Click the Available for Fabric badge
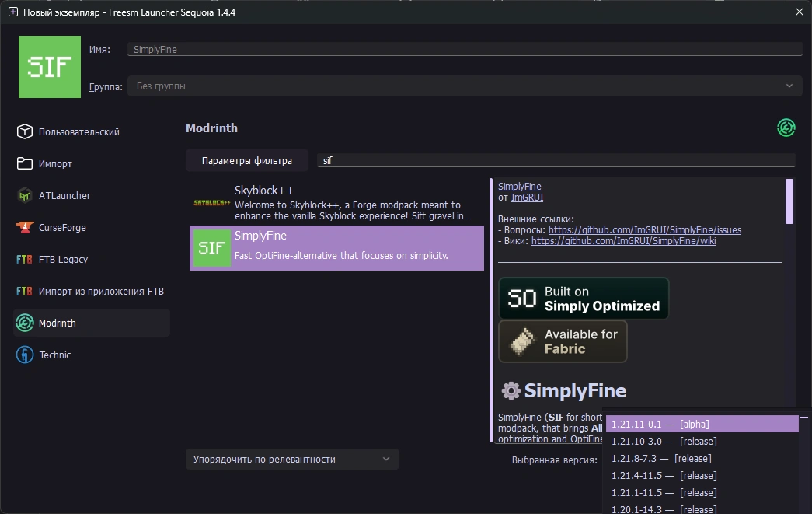 tap(563, 341)
